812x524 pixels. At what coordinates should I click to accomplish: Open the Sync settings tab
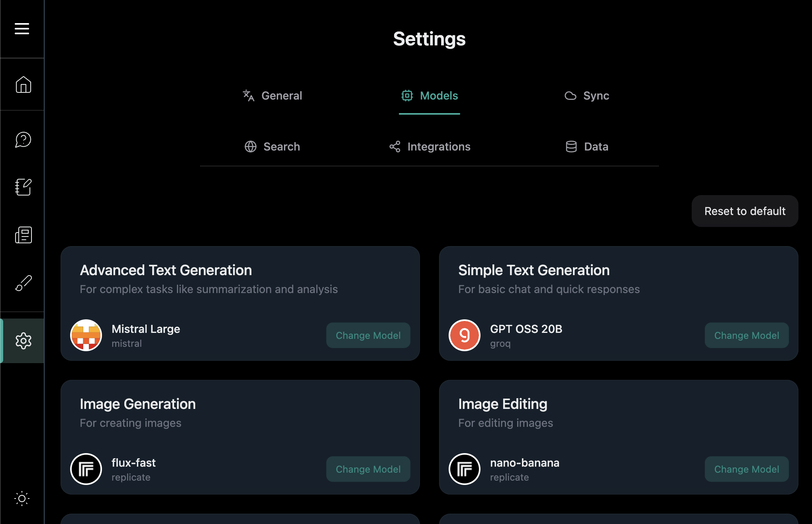tap(587, 96)
